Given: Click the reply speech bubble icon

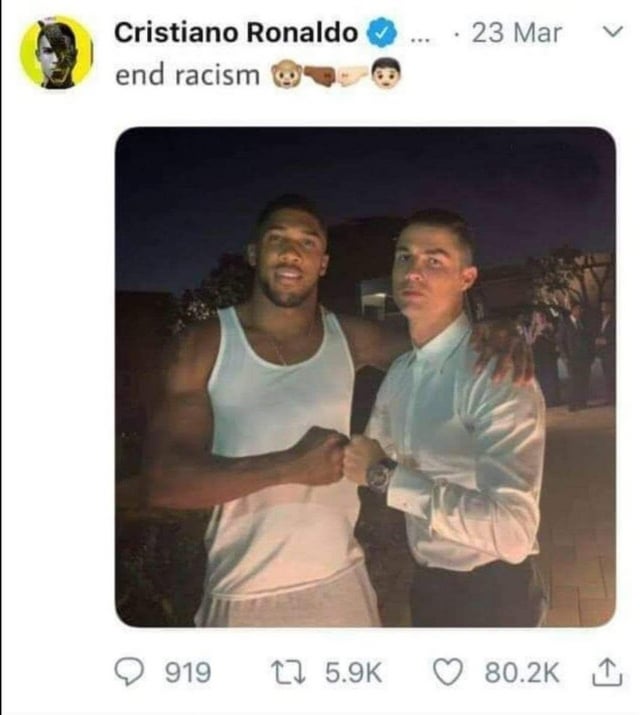Looking at the screenshot, I should pyautogui.click(x=129, y=672).
